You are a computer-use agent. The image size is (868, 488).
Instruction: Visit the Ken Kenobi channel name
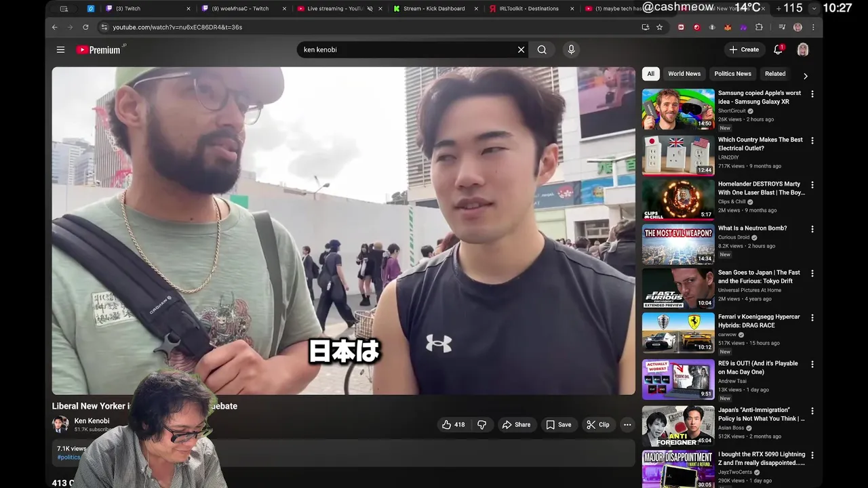(x=92, y=421)
